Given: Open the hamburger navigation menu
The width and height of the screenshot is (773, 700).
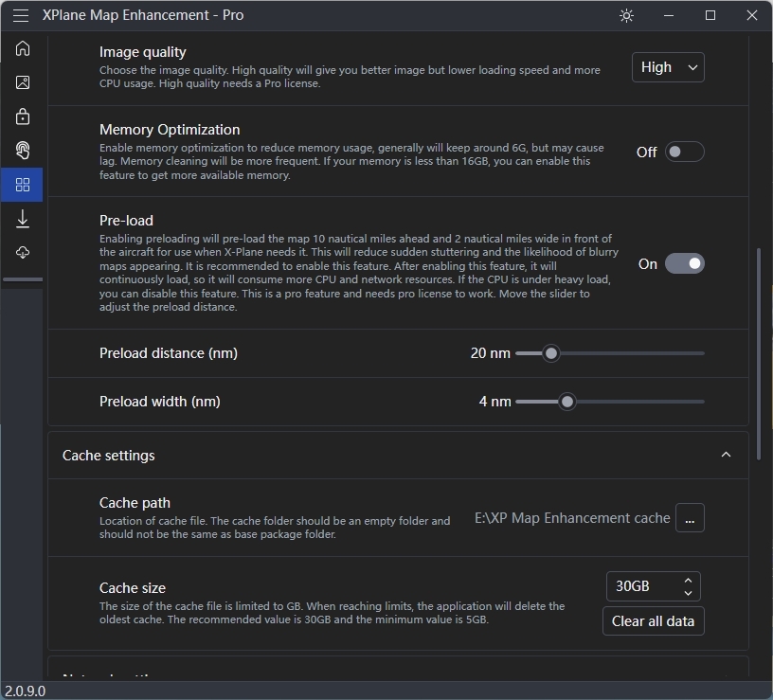Looking at the screenshot, I should [x=21, y=16].
